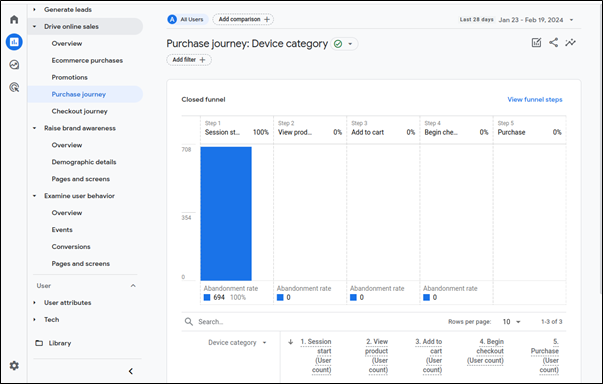Image resolution: width=603 pixels, height=384 pixels.
Task: Open Demographic details report
Action: 84,162
